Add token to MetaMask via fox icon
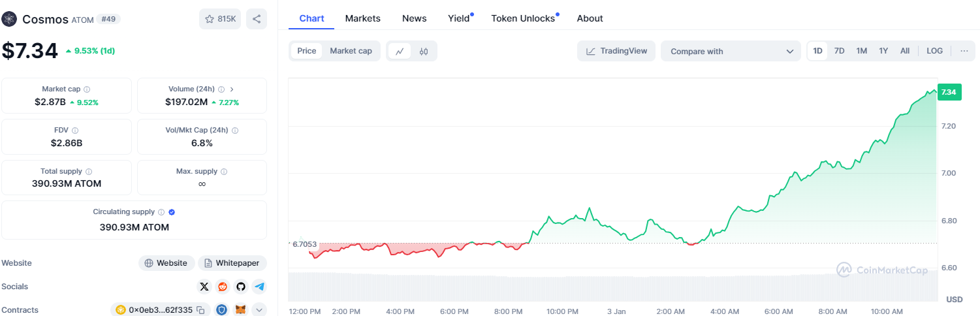This screenshot has height=316, width=980. click(241, 310)
